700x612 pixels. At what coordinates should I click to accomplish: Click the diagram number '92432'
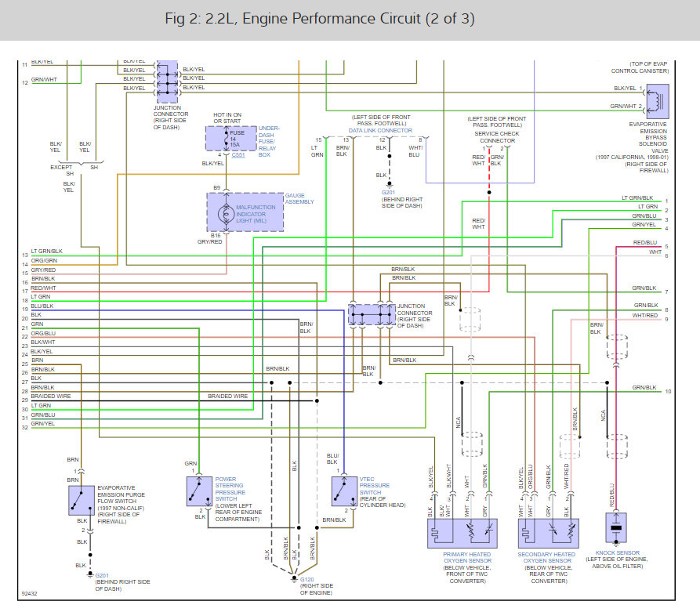pos(30,593)
